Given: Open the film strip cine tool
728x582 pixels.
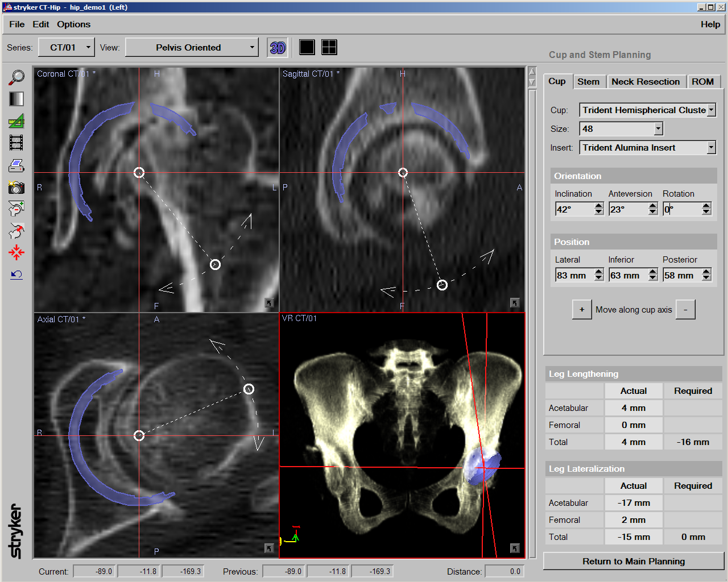Looking at the screenshot, I should pyautogui.click(x=16, y=143).
